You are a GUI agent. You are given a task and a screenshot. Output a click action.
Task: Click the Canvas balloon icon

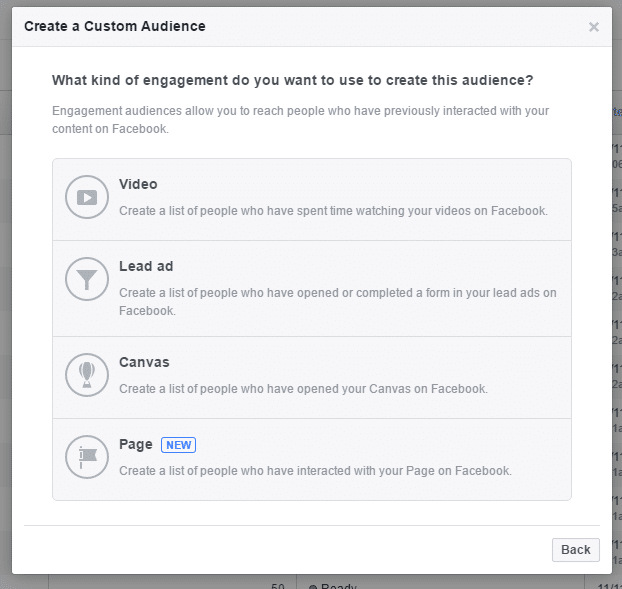pyautogui.click(x=87, y=375)
